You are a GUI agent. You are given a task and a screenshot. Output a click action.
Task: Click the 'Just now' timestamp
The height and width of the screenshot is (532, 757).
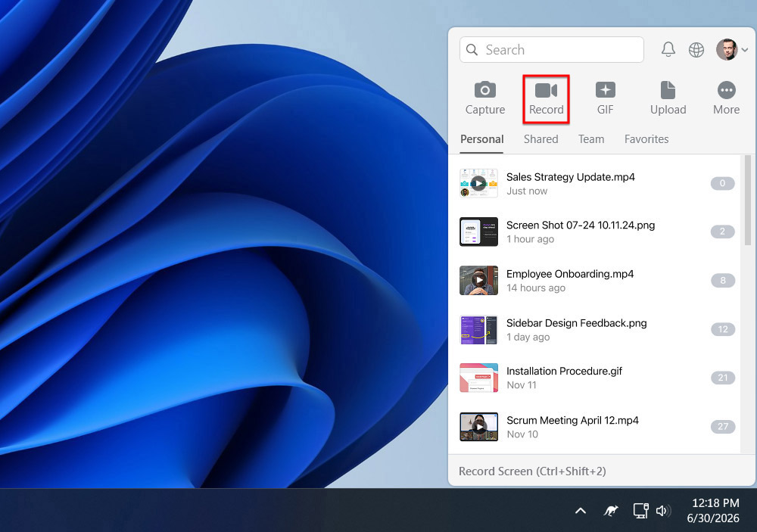point(527,191)
